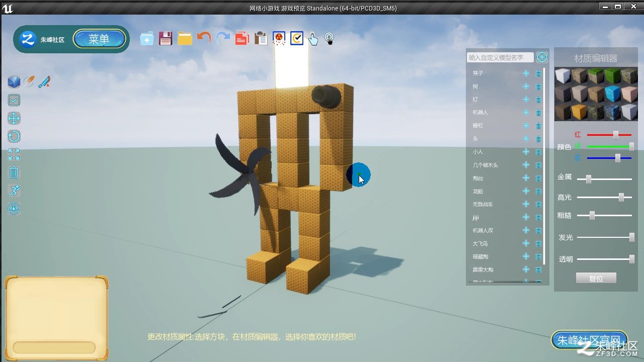Click the model list scrollbar
644x362 pixels.
pyautogui.click(x=545, y=166)
